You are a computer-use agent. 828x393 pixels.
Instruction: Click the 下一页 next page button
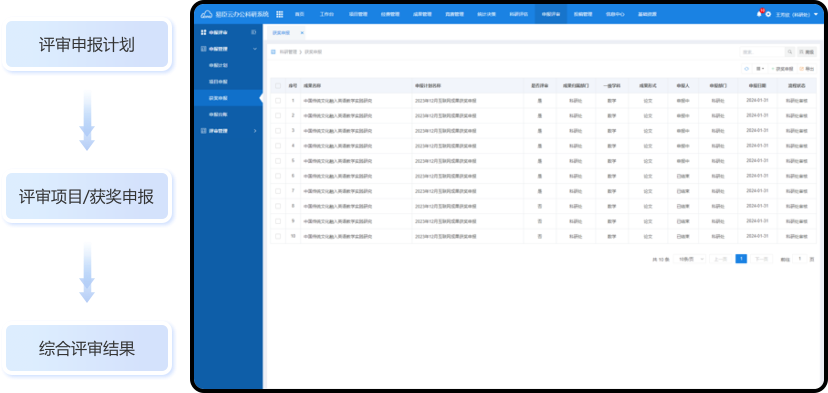(x=761, y=259)
